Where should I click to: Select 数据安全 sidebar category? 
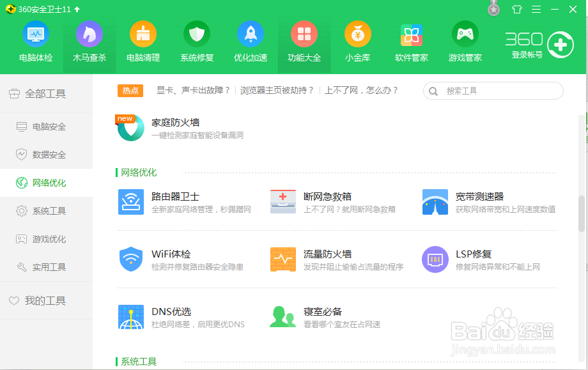pos(46,155)
